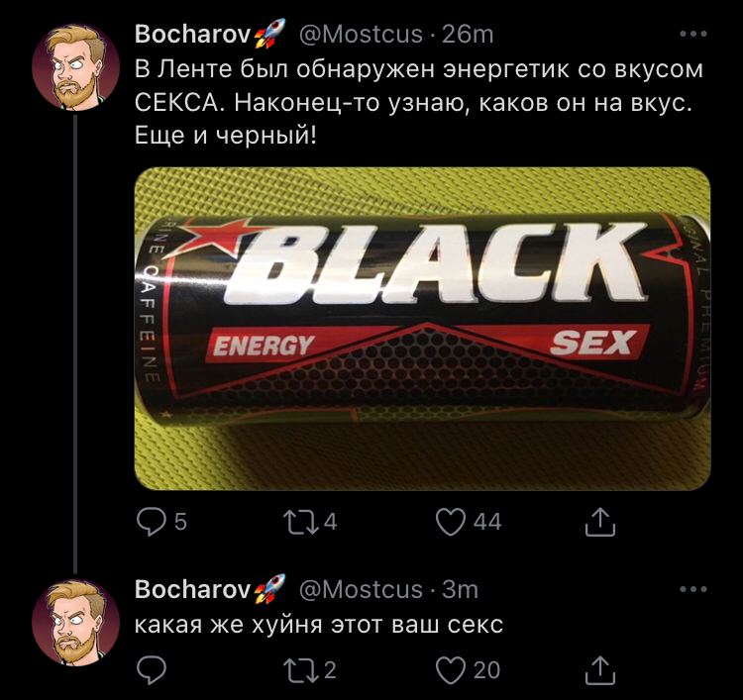This screenshot has height=700, width=743.
Task: Open the more options menu on second tweet
Action: pos(693,590)
